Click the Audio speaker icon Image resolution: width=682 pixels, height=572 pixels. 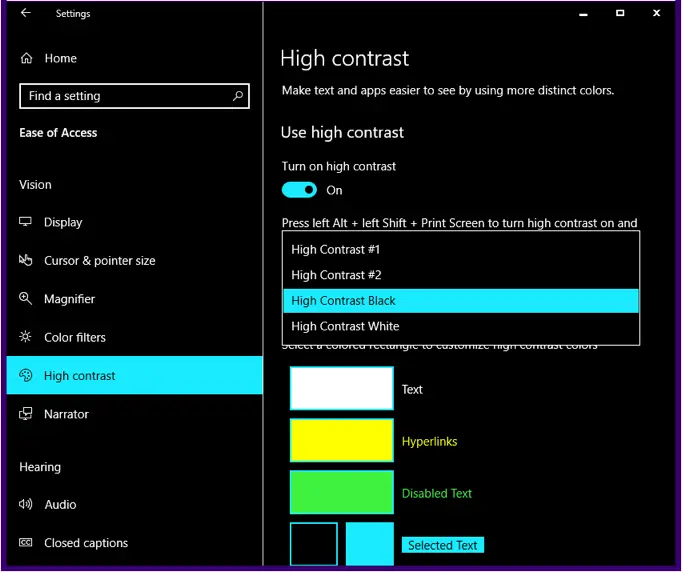pos(25,504)
